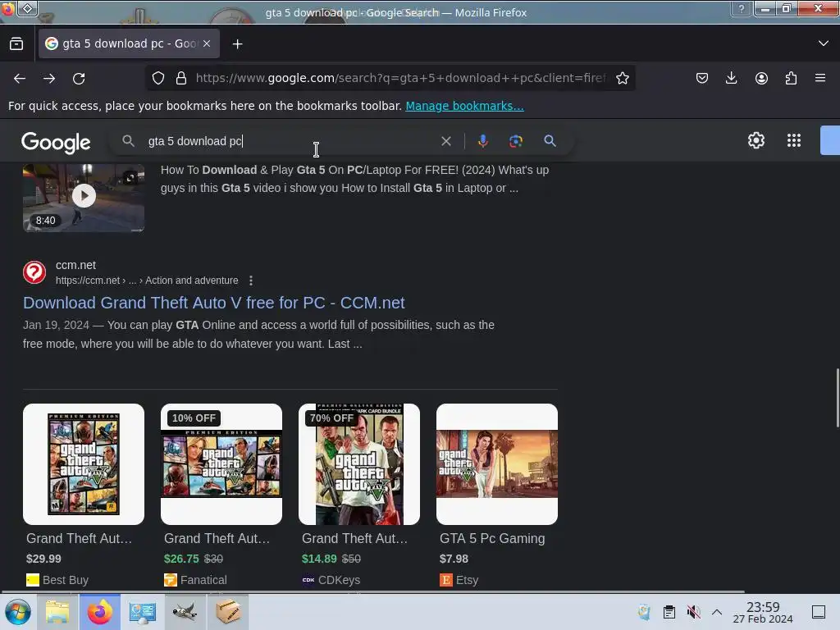Show desktop button
840x630 pixels.
(x=818, y=612)
